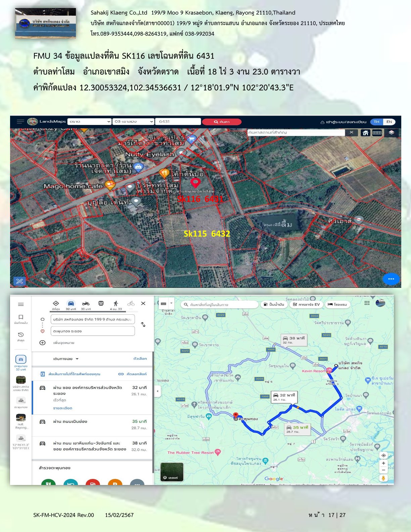Select the driving mode 32-minute option
The width and height of the screenshot is (411, 532).
pyautogui.click(x=71, y=304)
